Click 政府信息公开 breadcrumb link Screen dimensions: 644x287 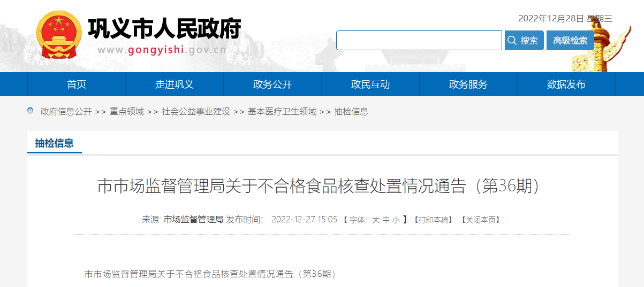[x=66, y=112]
